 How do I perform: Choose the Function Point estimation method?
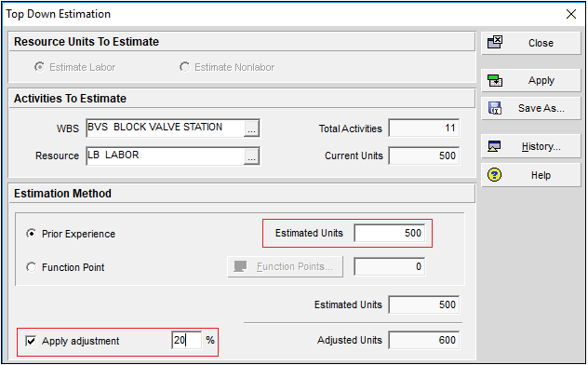point(32,267)
